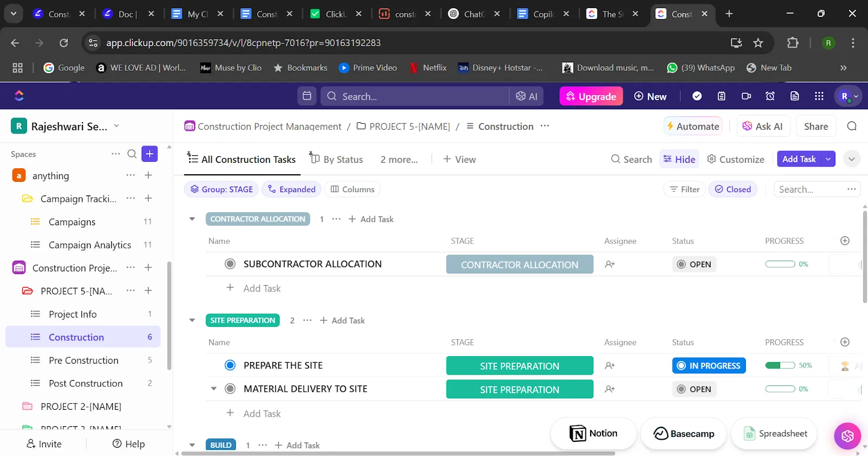The image size is (868, 456).
Task: Open the Share dialog
Action: click(x=816, y=126)
